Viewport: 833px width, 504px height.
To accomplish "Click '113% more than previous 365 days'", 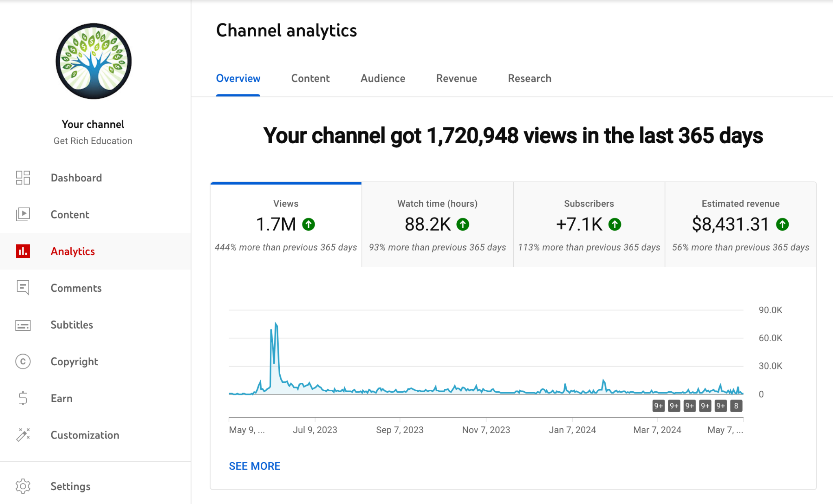I will click(589, 247).
